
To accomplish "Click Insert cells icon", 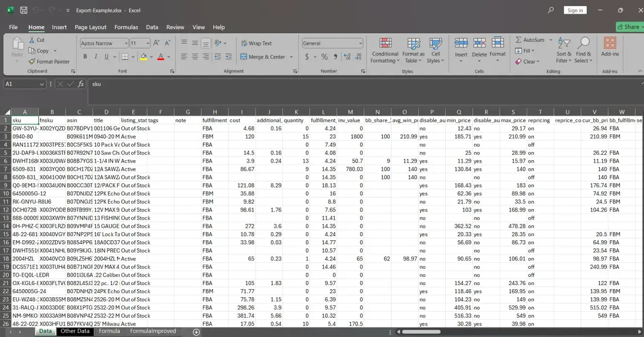I will [x=461, y=43].
